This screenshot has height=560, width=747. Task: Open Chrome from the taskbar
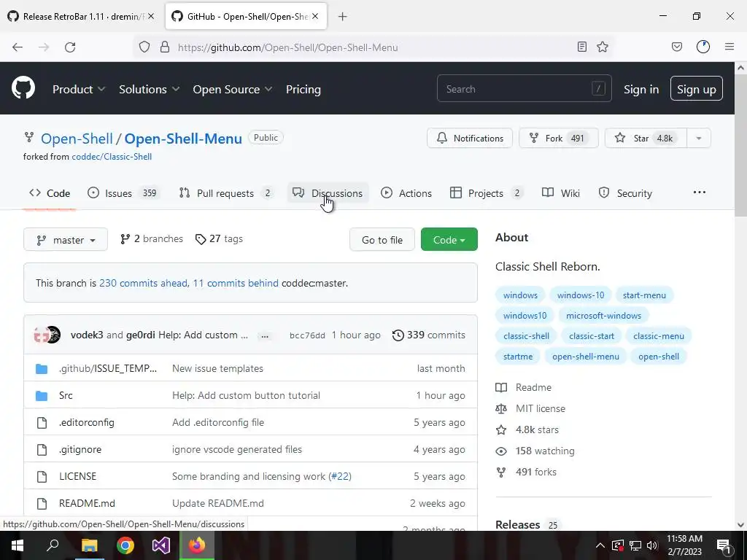(125, 545)
